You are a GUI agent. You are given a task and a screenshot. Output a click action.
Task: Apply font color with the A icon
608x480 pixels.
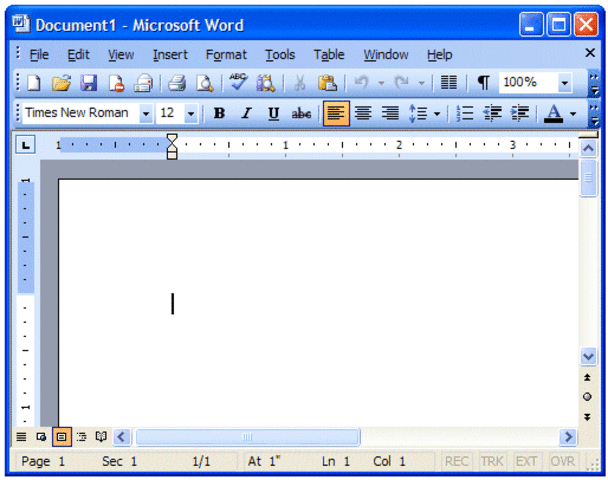click(554, 113)
